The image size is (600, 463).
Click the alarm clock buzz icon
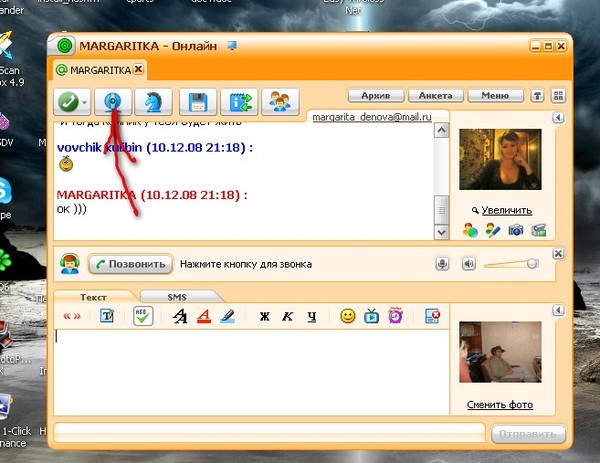tap(395, 316)
